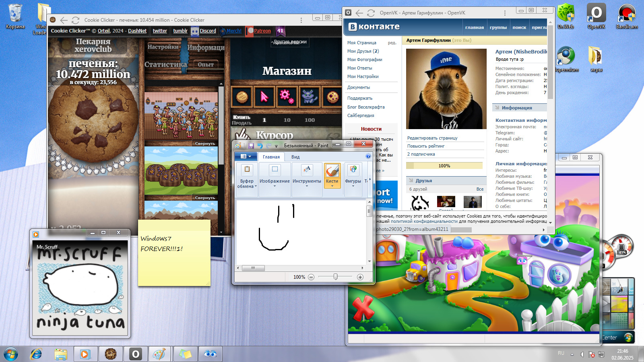
Task: Reload the Cookie Clicker page
Action: pos(75,20)
